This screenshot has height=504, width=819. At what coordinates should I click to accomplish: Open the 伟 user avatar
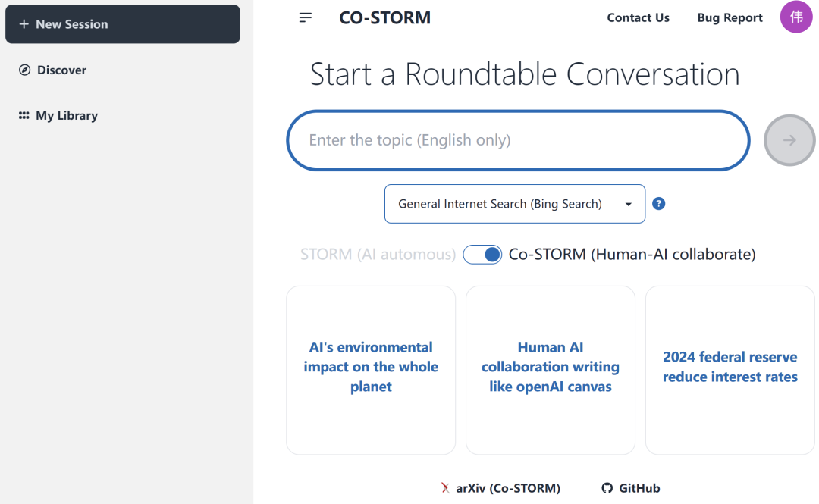795,17
